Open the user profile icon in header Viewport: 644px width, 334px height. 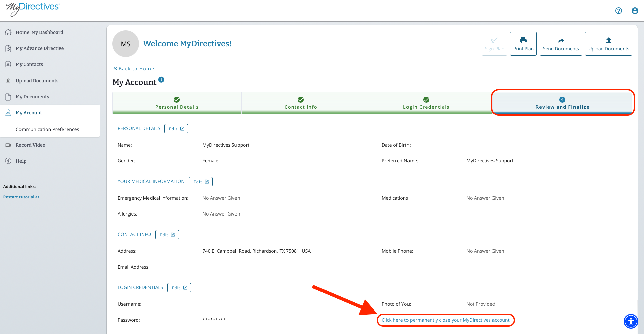pyautogui.click(x=635, y=11)
